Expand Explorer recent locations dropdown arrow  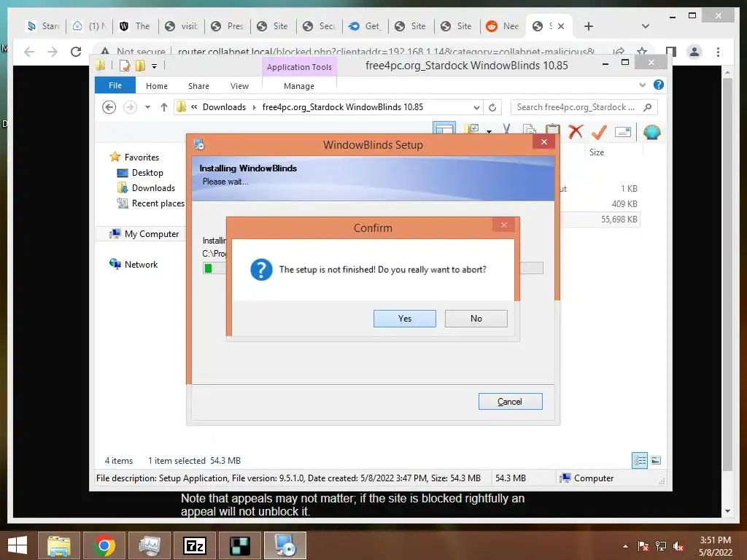[147, 107]
